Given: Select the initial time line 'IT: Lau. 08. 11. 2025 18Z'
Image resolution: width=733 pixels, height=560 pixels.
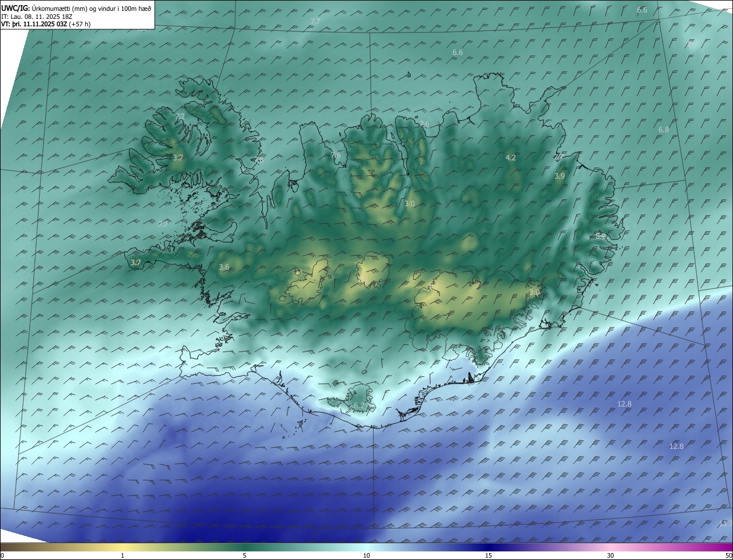Looking at the screenshot, I should click(x=37, y=17).
